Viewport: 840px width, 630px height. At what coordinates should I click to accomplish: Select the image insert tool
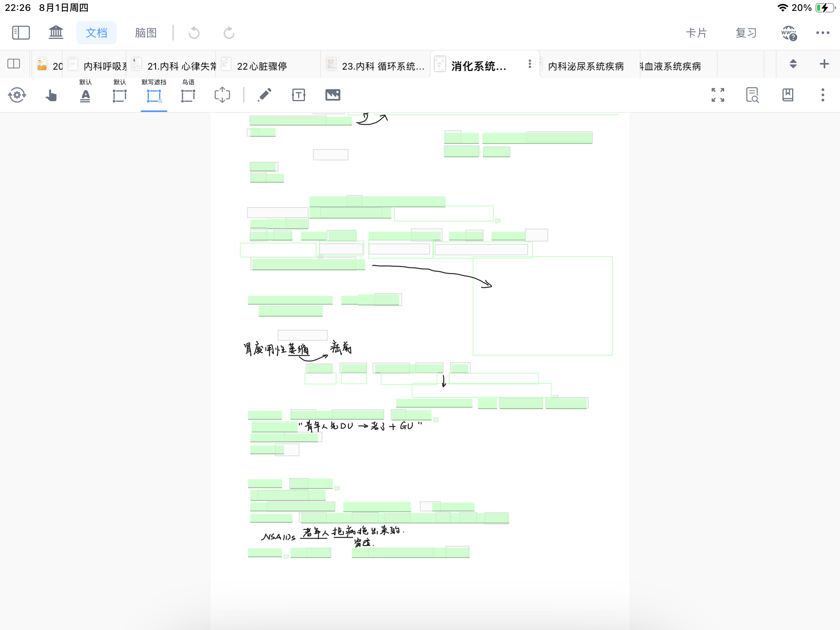pos(332,95)
